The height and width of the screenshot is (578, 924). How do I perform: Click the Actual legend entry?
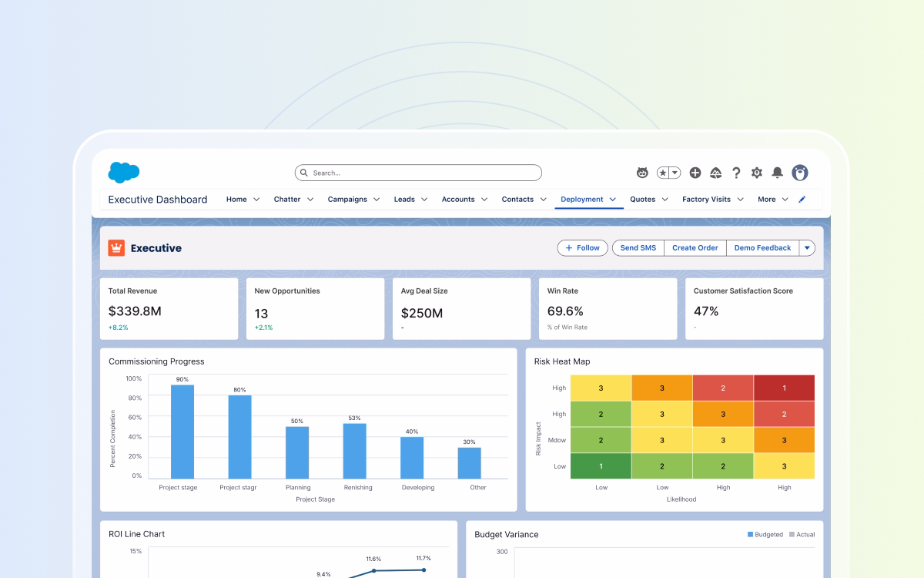(802, 534)
